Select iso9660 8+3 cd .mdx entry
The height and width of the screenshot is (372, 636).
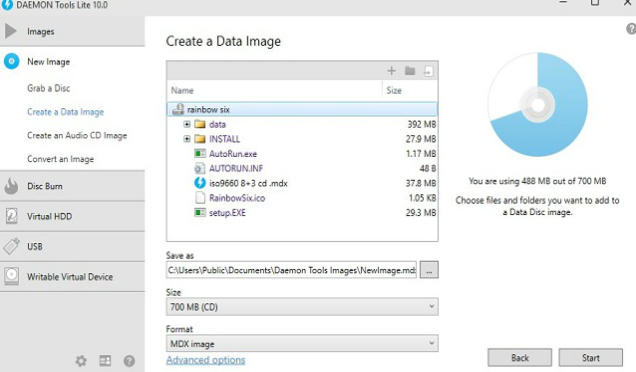coord(248,183)
